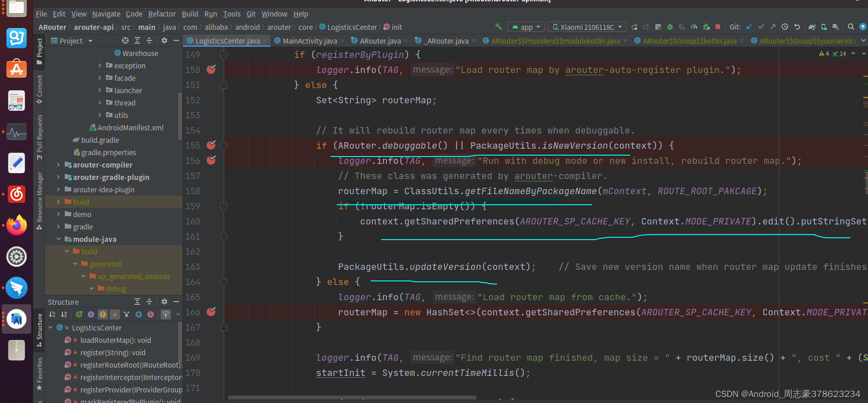Toggle Show Lambdas in Structure toolbar
This screenshot has height=403, width=868.
coord(151,314)
